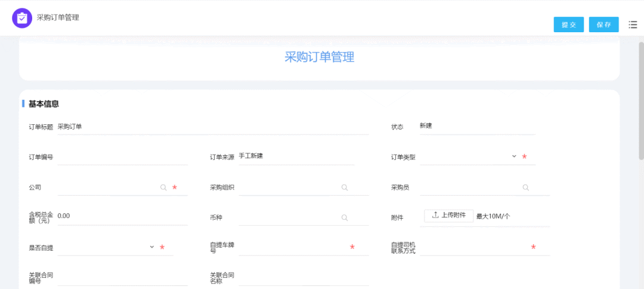Click the 含税总金额 field showing 0.00

123,217
